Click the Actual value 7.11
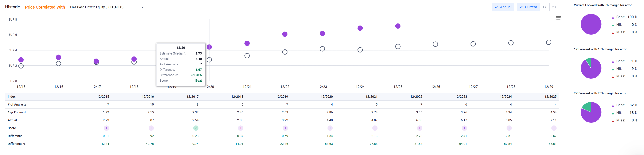 click(x=553, y=120)
